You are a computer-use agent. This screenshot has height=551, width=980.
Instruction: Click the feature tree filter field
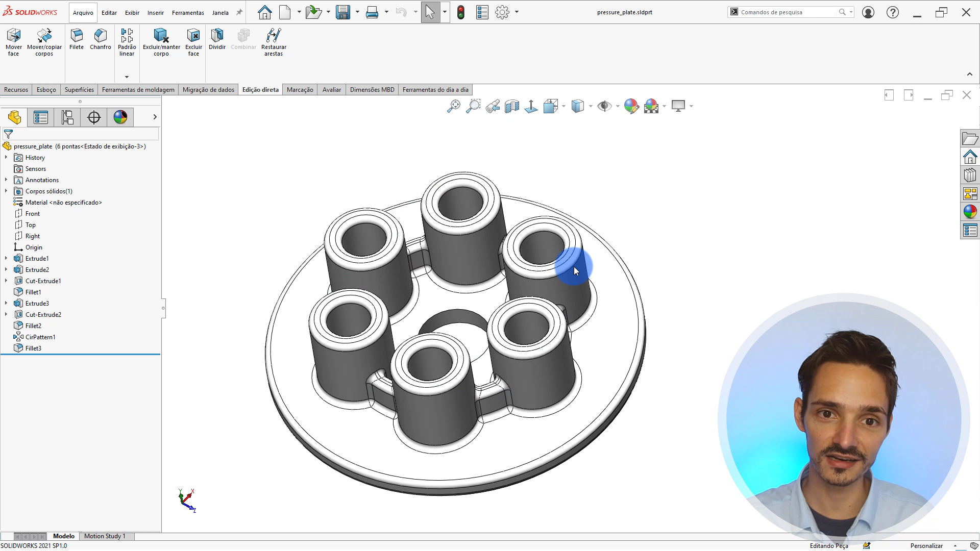(x=81, y=134)
